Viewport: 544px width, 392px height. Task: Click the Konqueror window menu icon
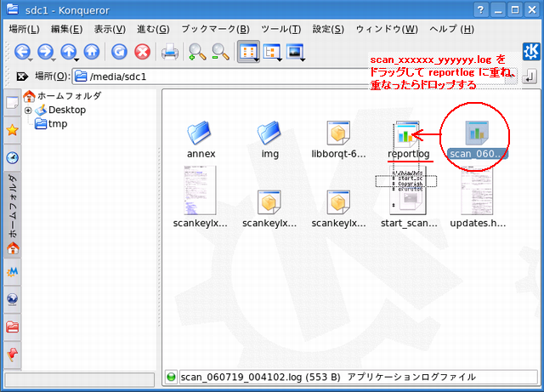pyautogui.click(x=13, y=9)
